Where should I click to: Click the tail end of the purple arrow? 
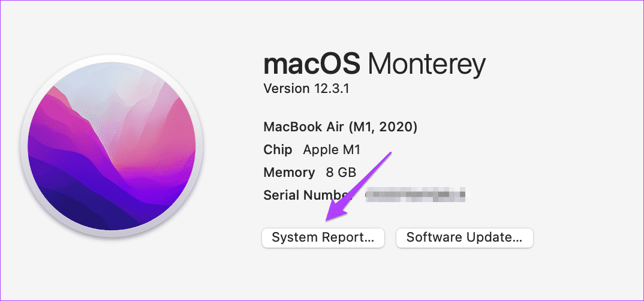coord(390,153)
